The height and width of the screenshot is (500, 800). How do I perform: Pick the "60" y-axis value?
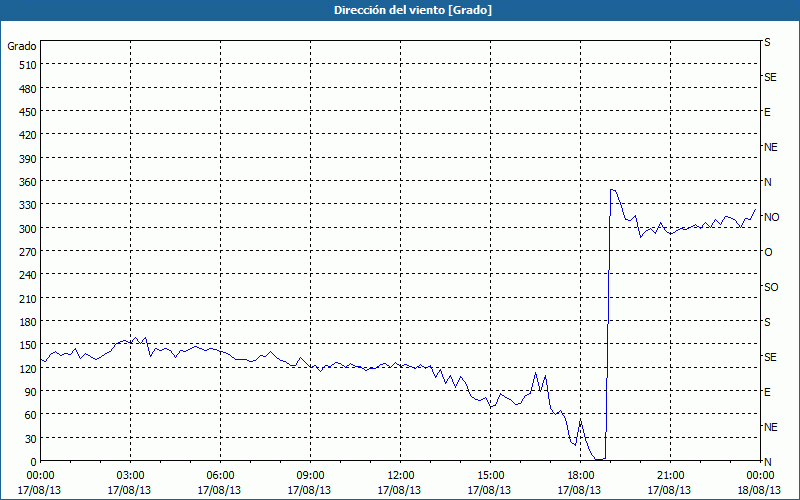tap(31, 415)
